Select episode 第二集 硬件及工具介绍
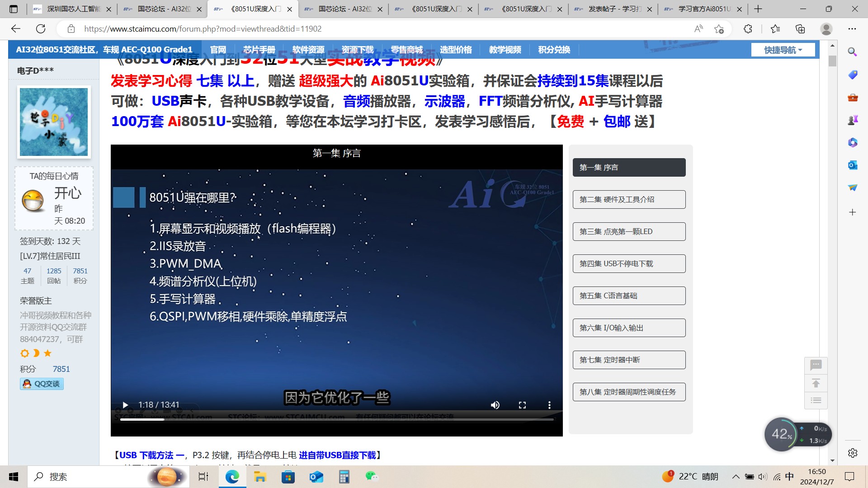Screen dimensions: 868x488 (629, 199)
